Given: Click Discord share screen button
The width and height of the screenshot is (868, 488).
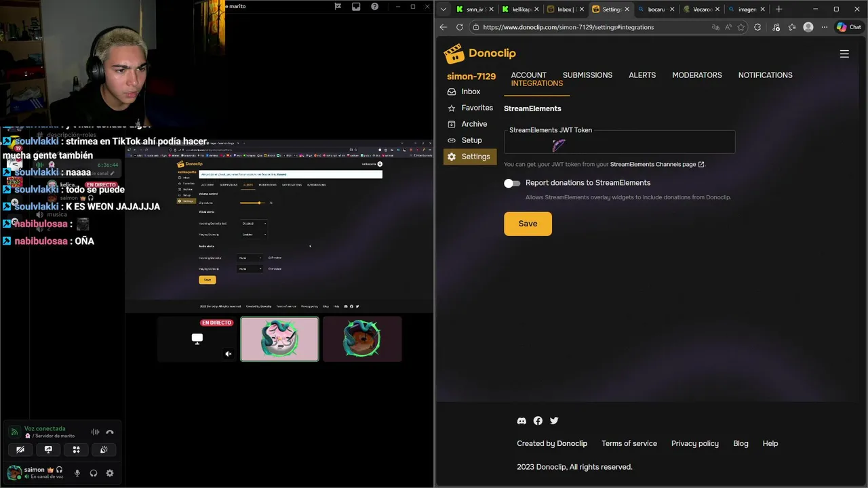Looking at the screenshot, I should tap(48, 449).
